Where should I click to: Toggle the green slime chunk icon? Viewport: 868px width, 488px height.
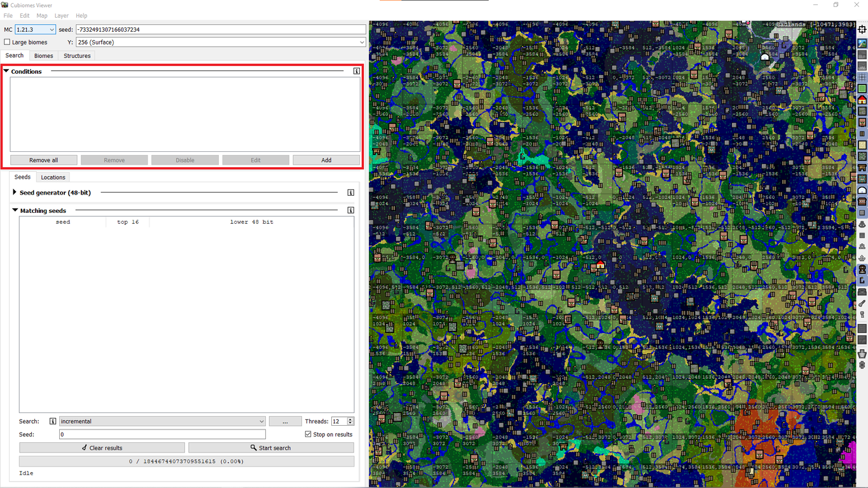click(862, 89)
